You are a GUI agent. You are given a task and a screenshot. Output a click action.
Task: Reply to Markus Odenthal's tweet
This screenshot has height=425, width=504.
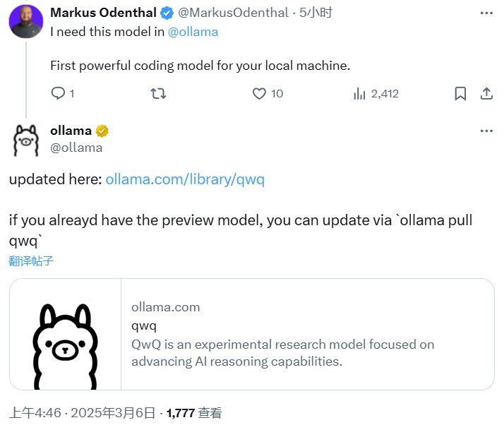[x=58, y=94]
